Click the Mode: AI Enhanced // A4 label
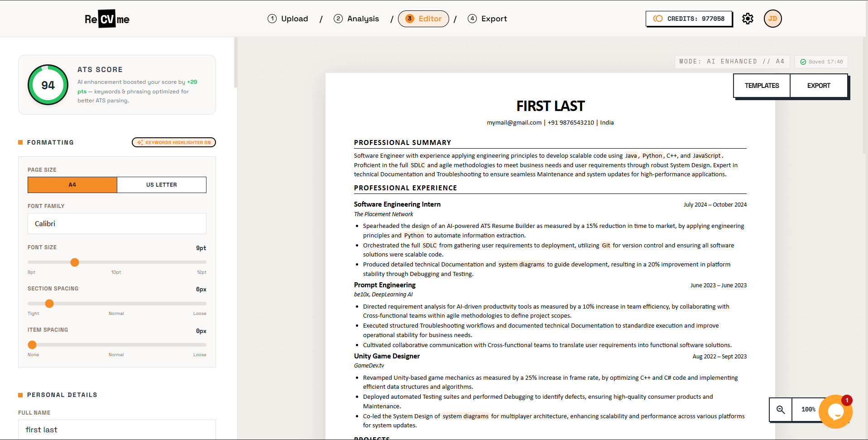 tap(732, 62)
